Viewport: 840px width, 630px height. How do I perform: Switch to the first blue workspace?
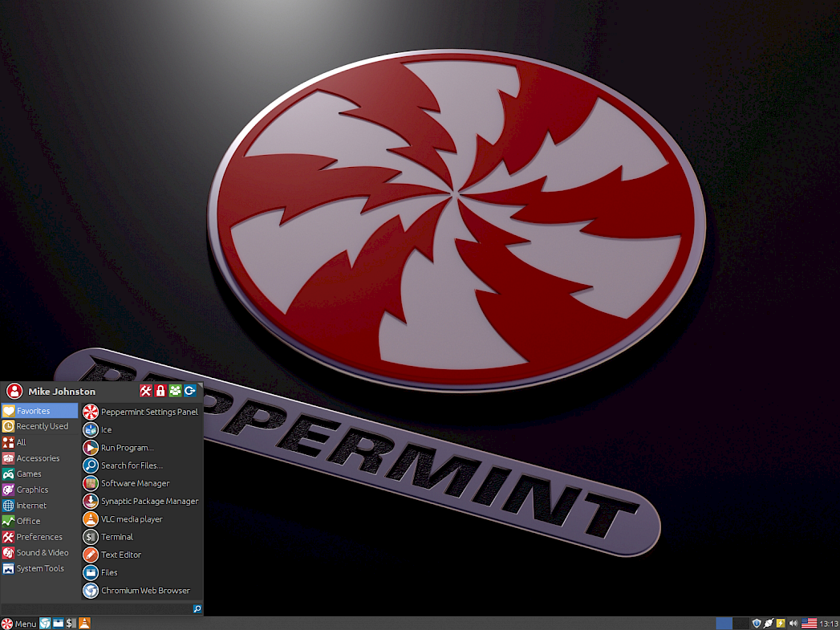[724, 623]
